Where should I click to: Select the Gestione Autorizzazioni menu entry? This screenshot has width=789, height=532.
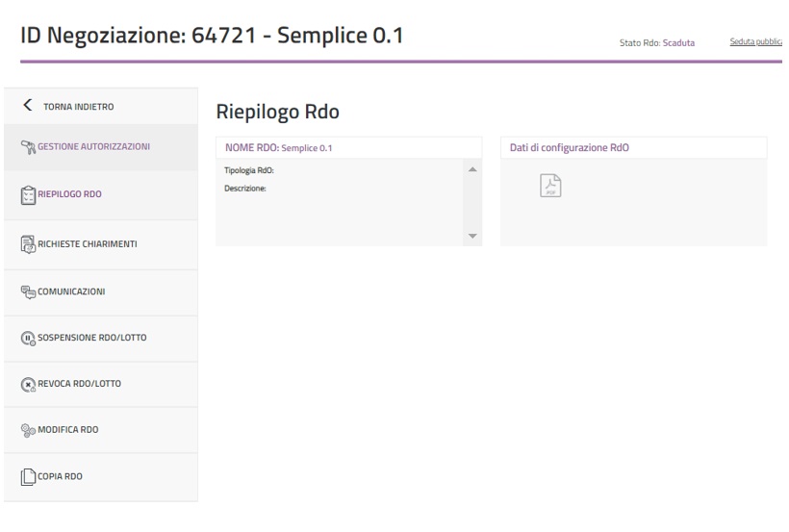click(x=93, y=147)
